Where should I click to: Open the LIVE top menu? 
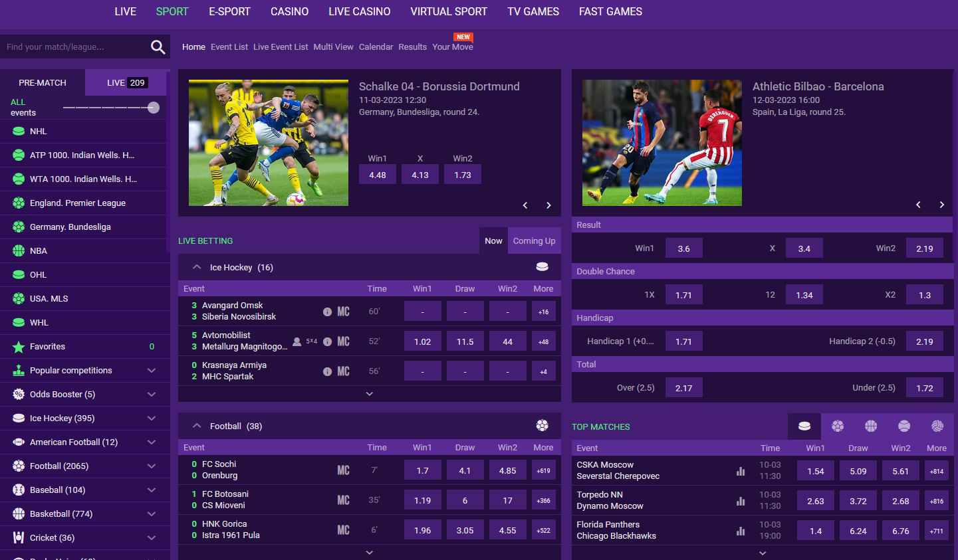(x=125, y=11)
